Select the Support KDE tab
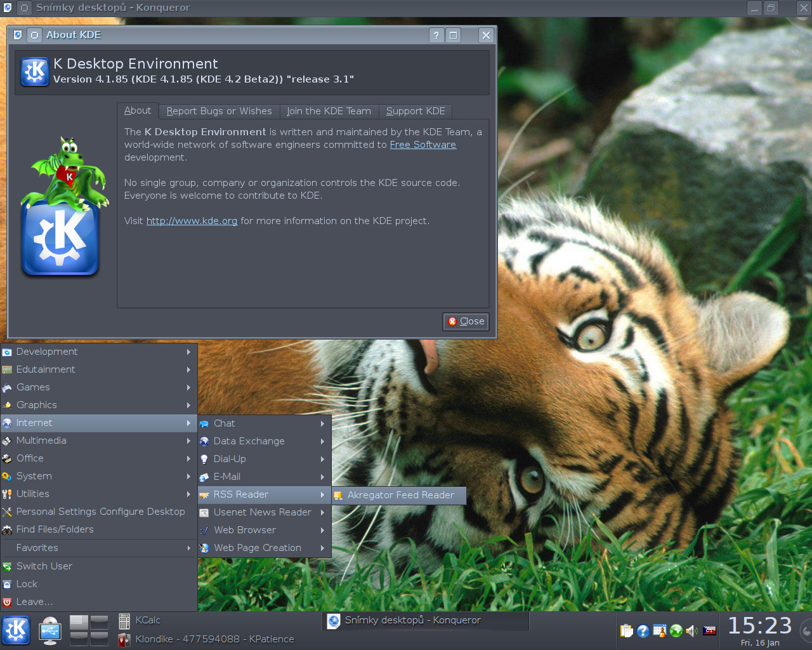This screenshot has width=812, height=650. tap(416, 111)
